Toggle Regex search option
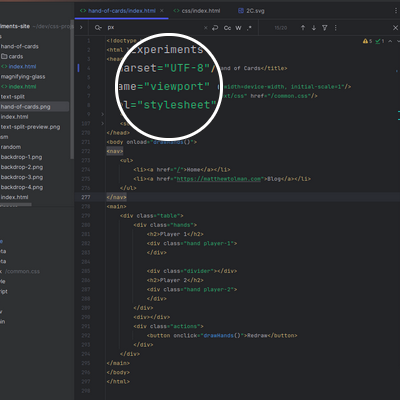The image size is (400, 400). tap(249, 28)
